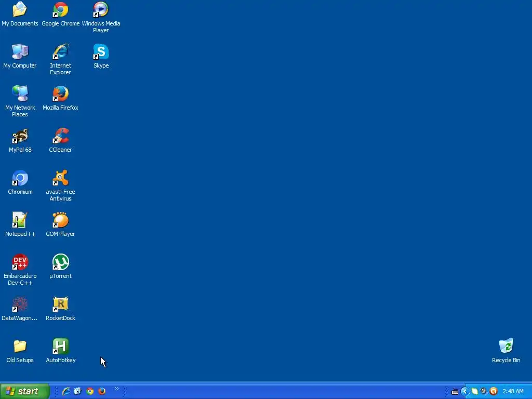Launch Firefox from the Quick Launch bar
The image size is (532, 399).
(x=102, y=391)
